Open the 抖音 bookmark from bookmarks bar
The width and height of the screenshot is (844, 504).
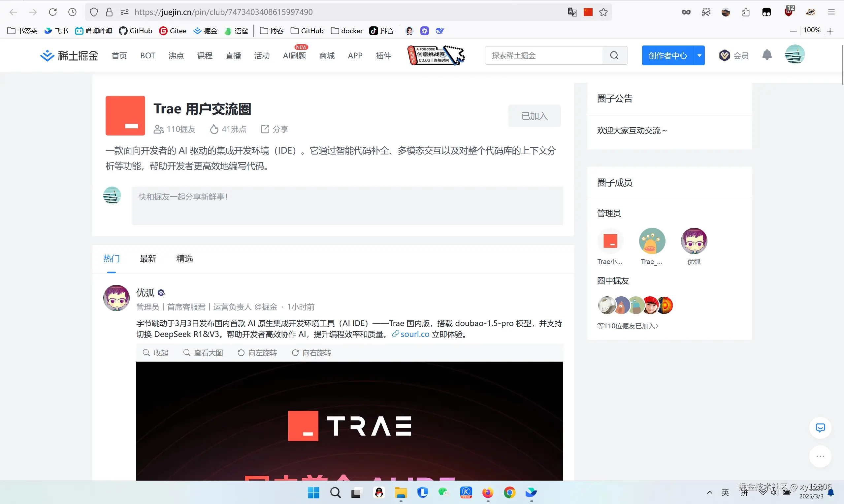(x=381, y=31)
